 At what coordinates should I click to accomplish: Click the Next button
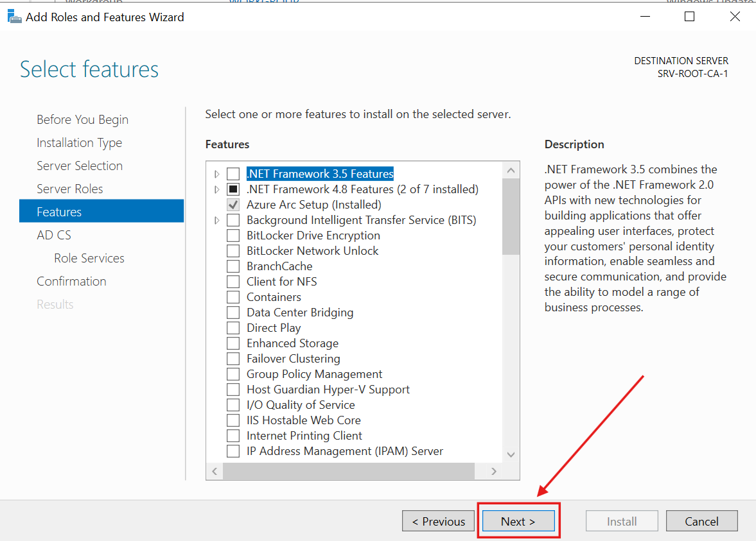518,520
